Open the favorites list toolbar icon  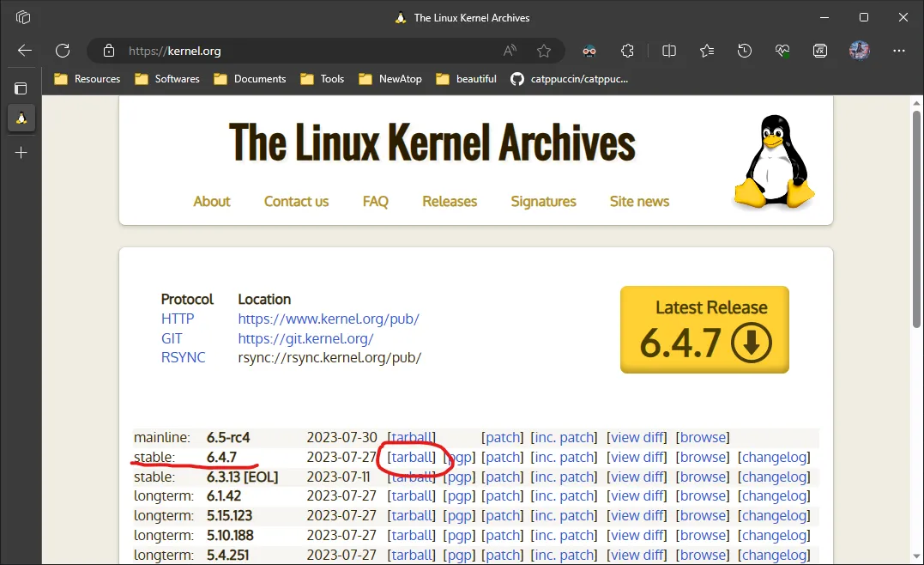click(707, 51)
